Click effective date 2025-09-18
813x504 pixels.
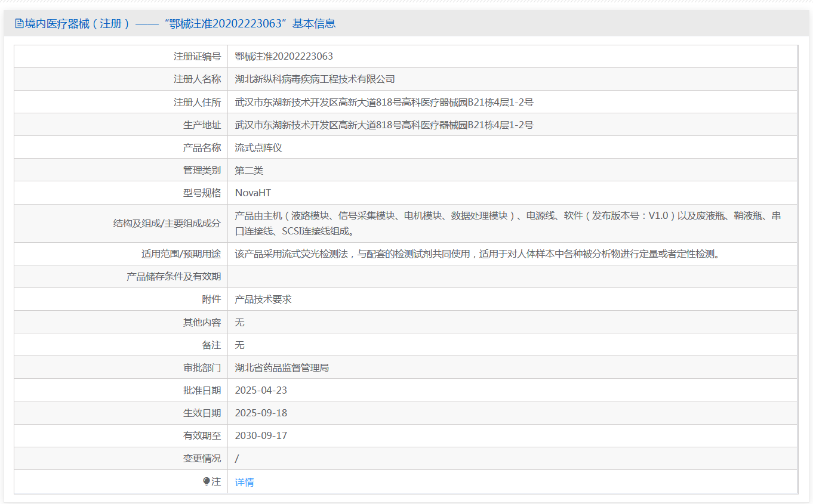261,413
